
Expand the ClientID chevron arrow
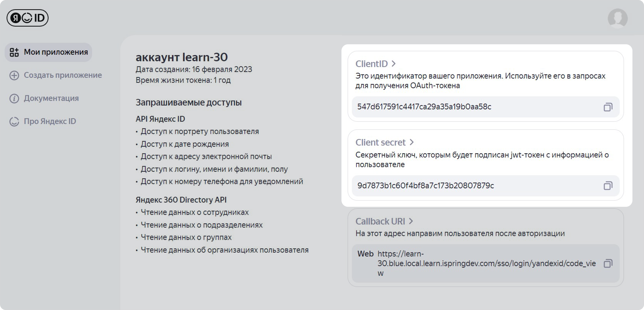click(393, 64)
